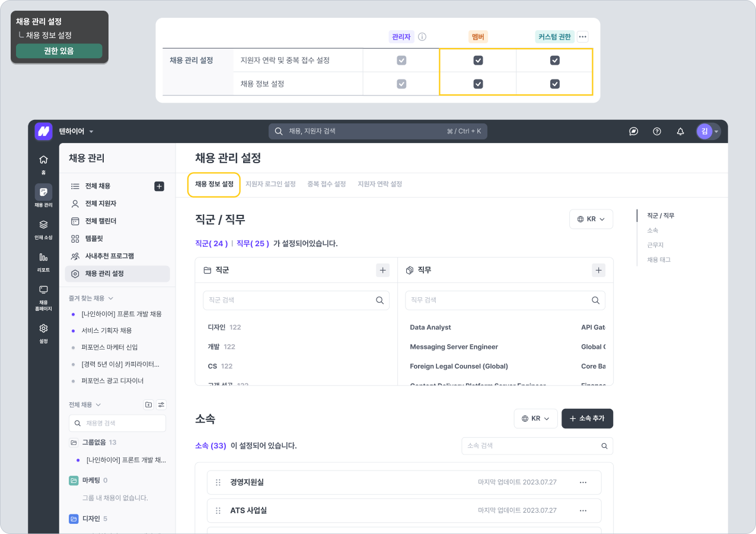Select Data Analyst in 직무 list
The width and height of the screenshot is (756, 534).
(x=430, y=328)
